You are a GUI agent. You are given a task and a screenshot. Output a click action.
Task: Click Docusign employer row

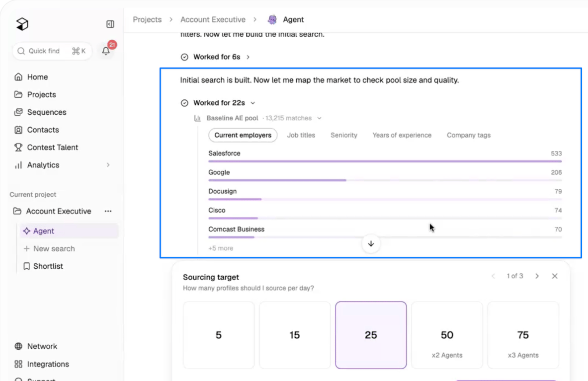[385, 194]
